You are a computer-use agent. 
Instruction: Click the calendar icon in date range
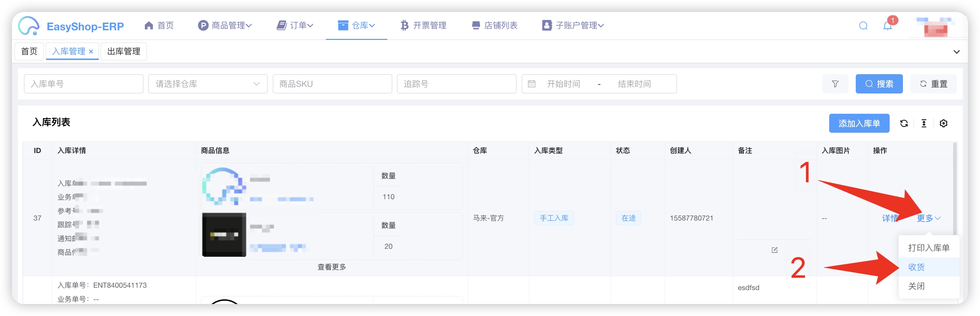(x=532, y=84)
